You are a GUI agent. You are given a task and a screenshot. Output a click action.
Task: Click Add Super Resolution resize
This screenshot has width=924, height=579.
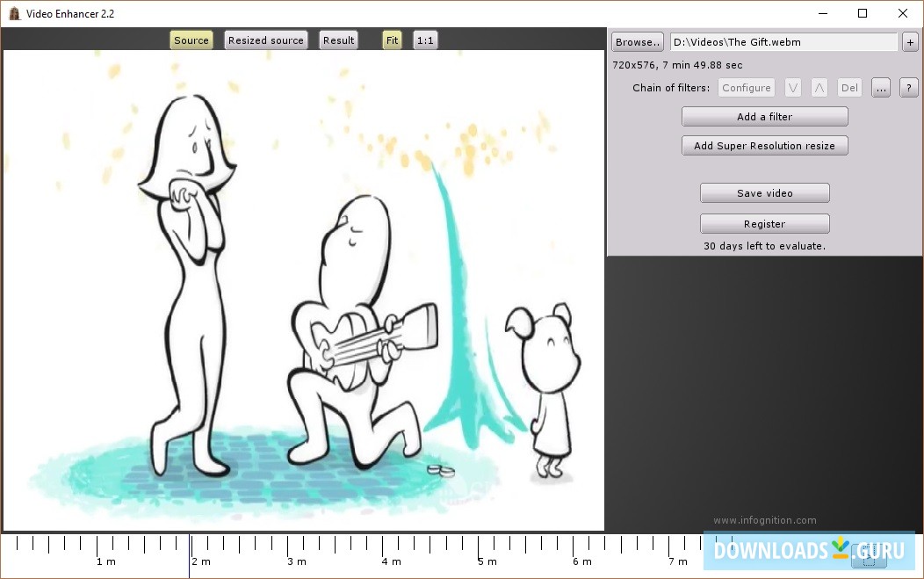click(x=765, y=146)
